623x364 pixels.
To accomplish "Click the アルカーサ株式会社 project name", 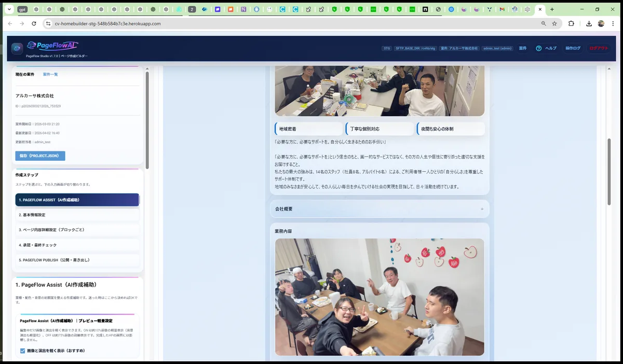I will [35, 96].
